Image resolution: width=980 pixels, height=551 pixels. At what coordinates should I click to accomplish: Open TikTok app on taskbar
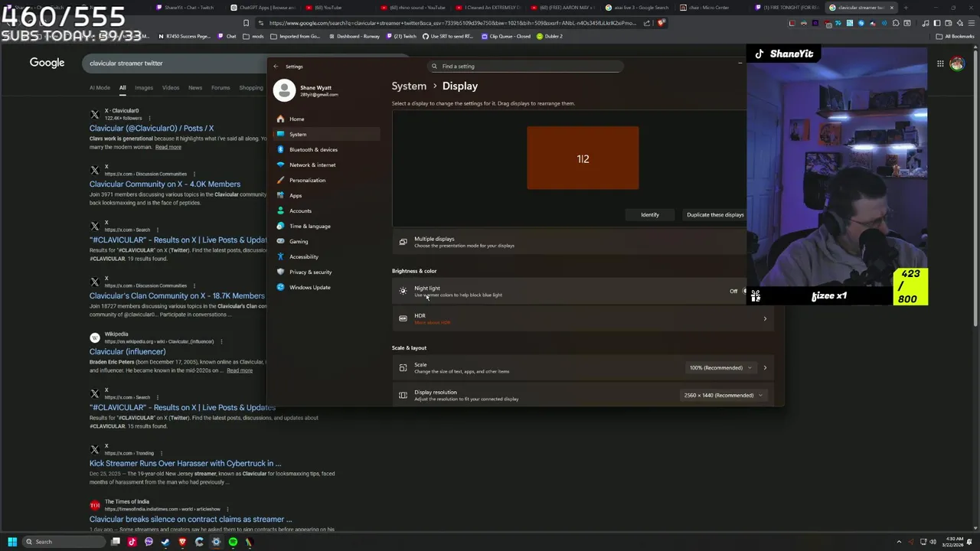132,542
